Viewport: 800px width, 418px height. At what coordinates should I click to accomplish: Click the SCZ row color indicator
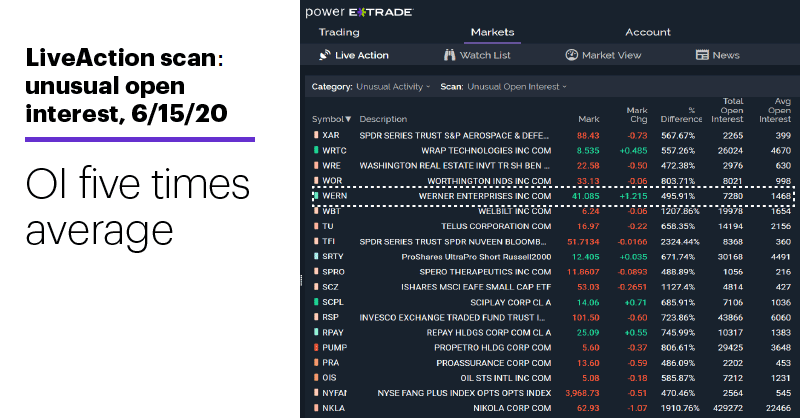(x=316, y=287)
